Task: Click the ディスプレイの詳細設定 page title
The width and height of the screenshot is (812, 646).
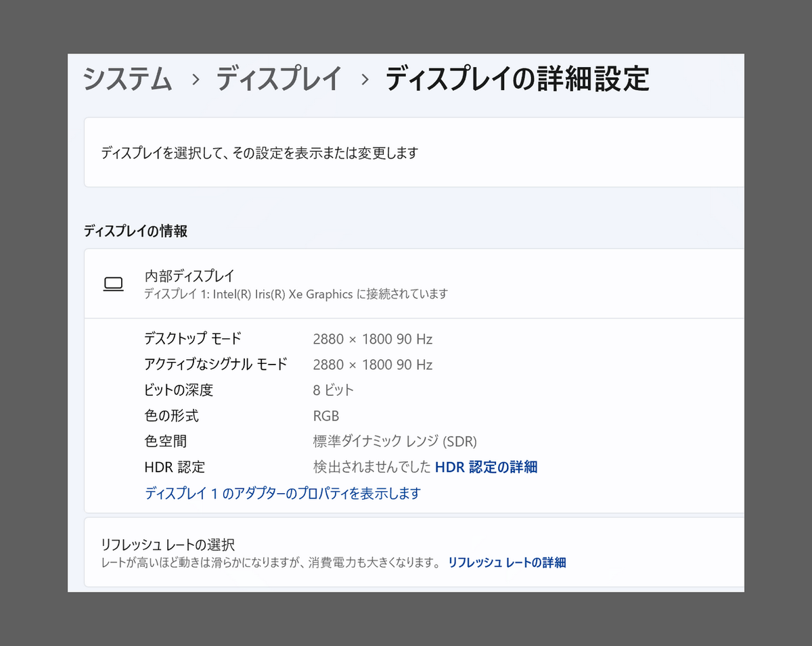Action: pyautogui.click(x=518, y=79)
